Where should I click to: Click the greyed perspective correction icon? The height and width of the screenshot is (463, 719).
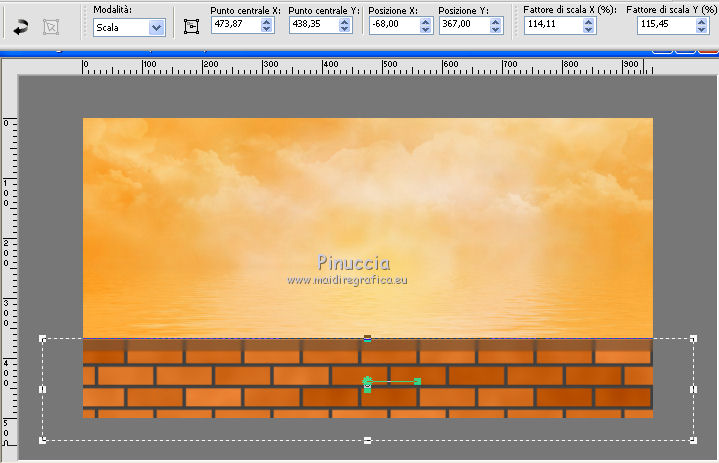click(51, 27)
